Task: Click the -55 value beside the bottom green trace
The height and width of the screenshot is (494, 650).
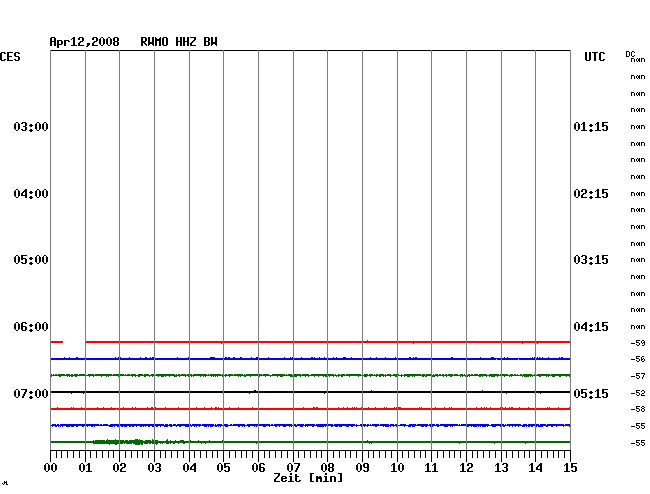Action: (638, 443)
